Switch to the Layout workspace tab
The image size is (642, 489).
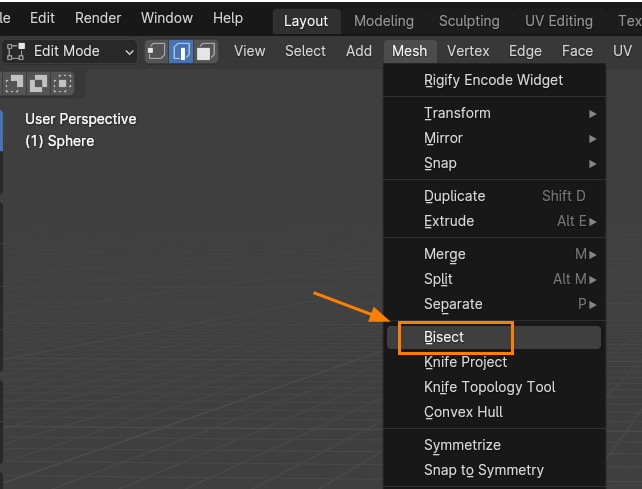click(306, 21)
